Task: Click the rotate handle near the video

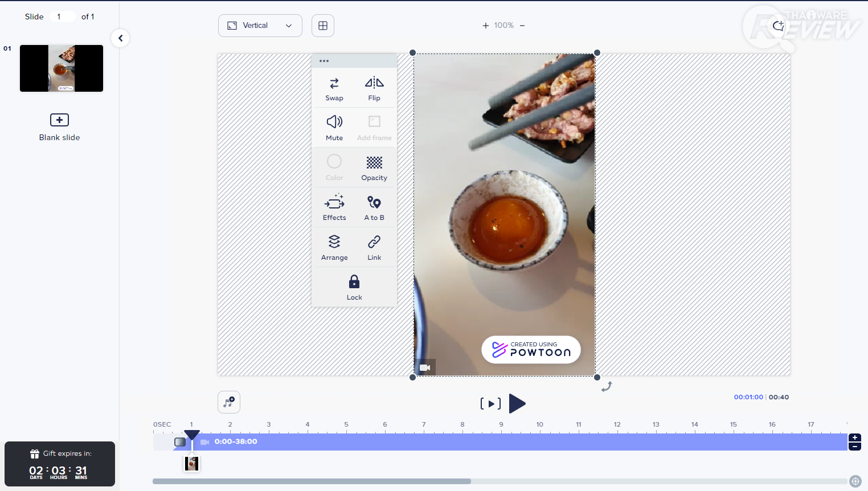Action: 607,386
